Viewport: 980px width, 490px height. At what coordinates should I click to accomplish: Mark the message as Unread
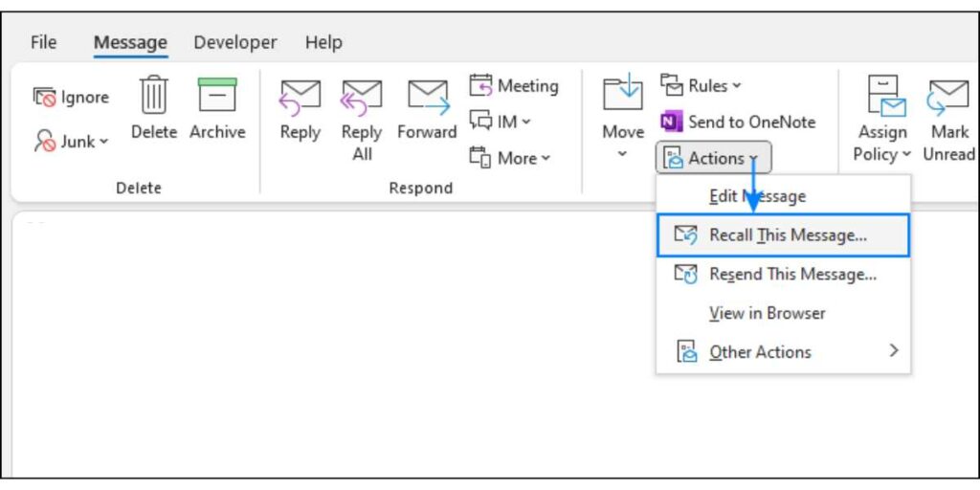click(x=949, y=120)
